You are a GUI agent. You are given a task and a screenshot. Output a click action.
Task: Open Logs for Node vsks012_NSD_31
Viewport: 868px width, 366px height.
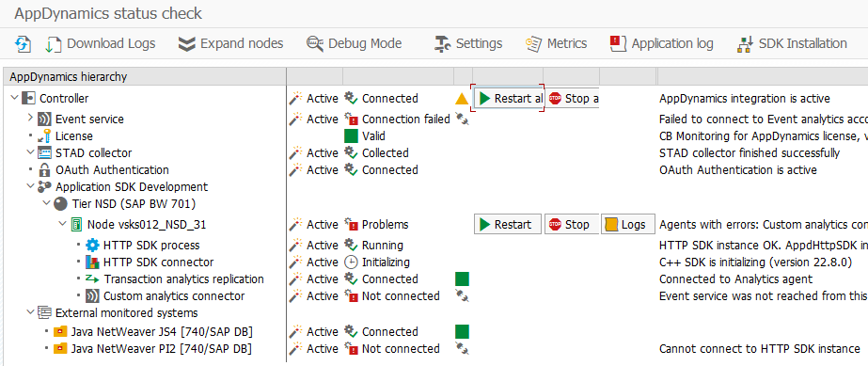628,224
